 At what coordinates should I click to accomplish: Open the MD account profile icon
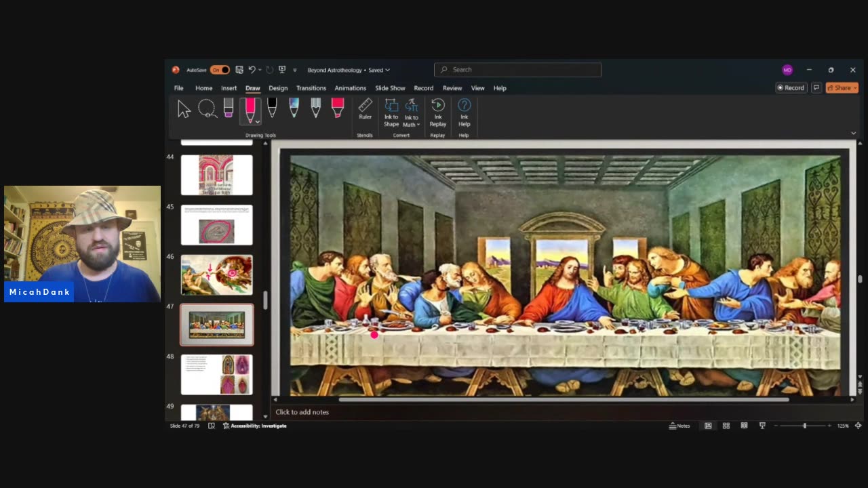tap(787, 70)
